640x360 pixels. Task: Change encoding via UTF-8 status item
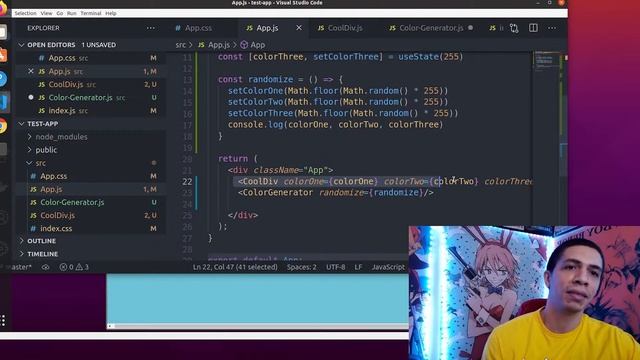(x=336, y=267)
